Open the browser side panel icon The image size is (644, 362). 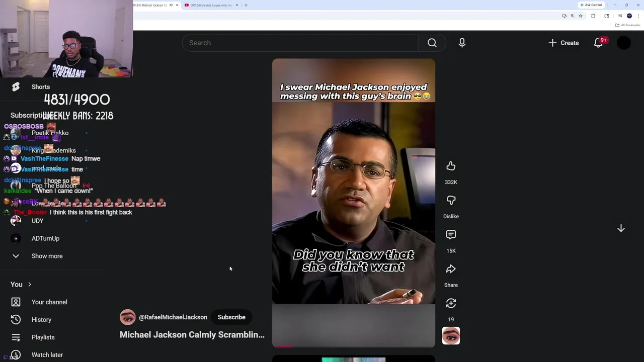point(607,16)
